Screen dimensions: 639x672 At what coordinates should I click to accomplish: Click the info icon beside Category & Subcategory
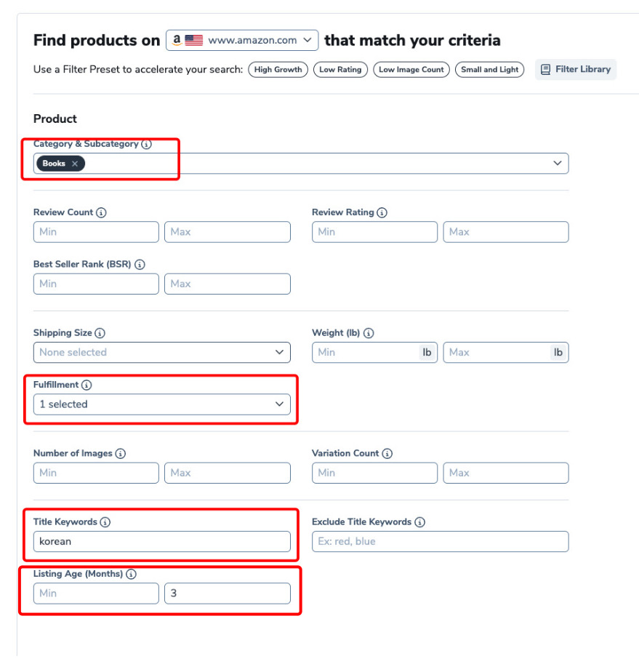(x=147, y=145)
